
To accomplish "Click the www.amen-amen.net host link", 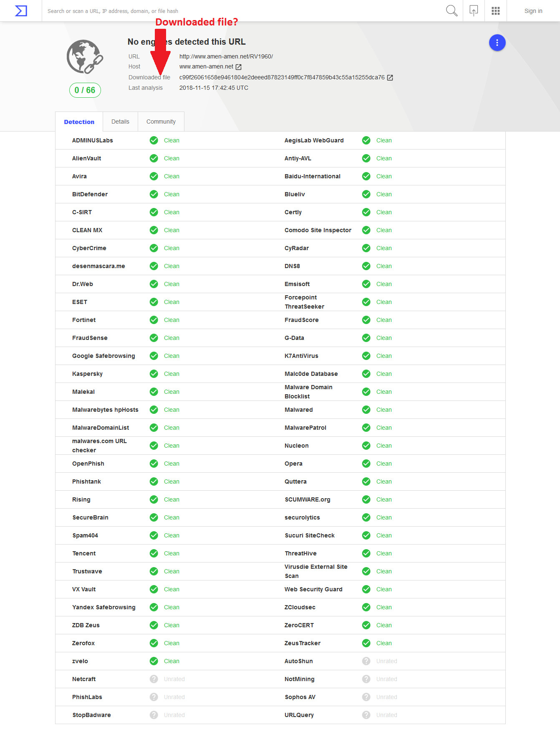I will 206,66.
